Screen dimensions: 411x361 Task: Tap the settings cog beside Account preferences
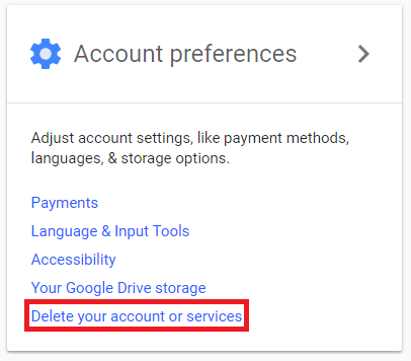(46, 54)
